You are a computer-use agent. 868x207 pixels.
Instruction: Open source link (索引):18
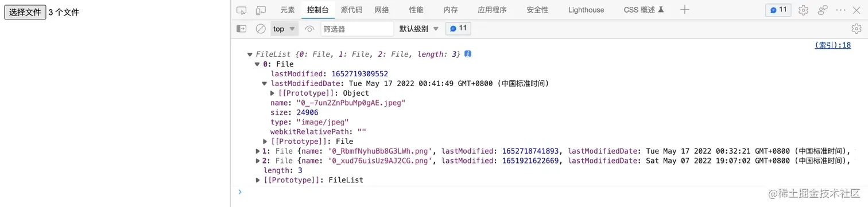832,45
